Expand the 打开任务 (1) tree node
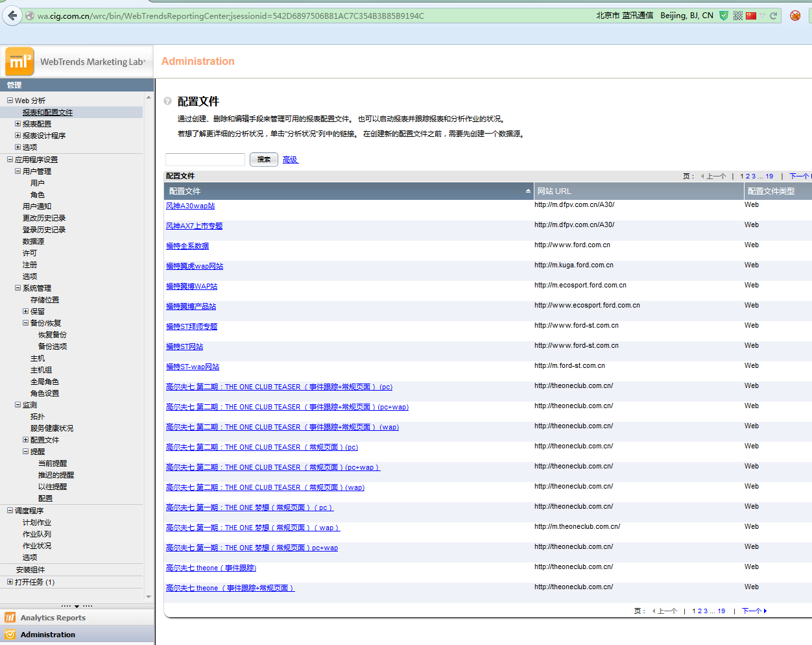Screen dimensions: 812x645 click(10, 582)
